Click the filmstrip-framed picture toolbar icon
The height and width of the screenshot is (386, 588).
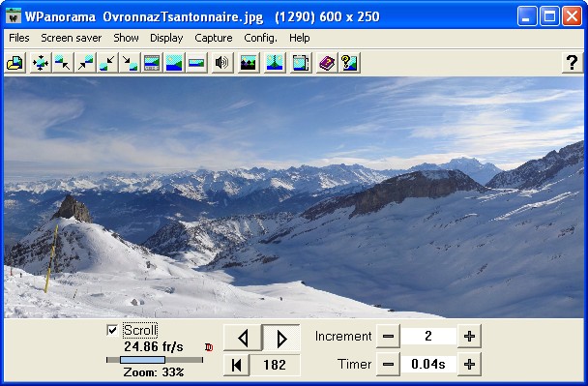click(152, 63)
